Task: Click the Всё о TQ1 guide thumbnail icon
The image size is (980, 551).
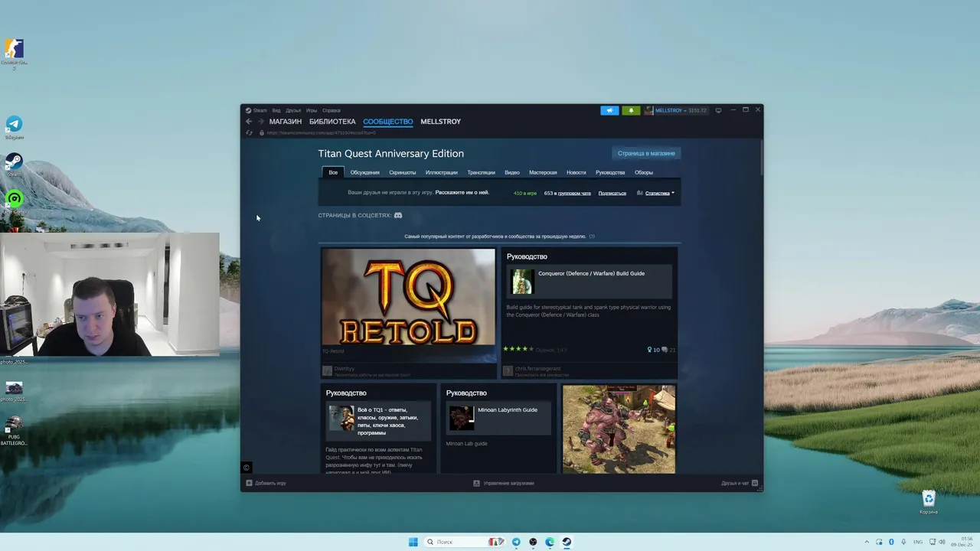Action: [x=341, y=418]
